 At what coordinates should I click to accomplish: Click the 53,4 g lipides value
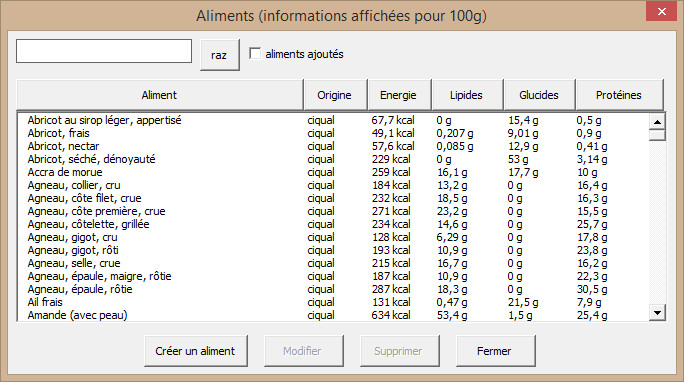452,315
